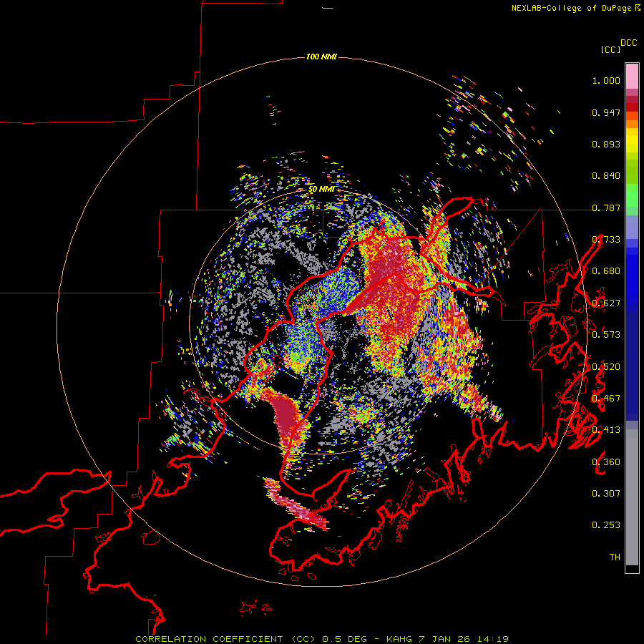Select the 0.360 legend value
Screen dimensions: 644x644
(x=606, y=462)
